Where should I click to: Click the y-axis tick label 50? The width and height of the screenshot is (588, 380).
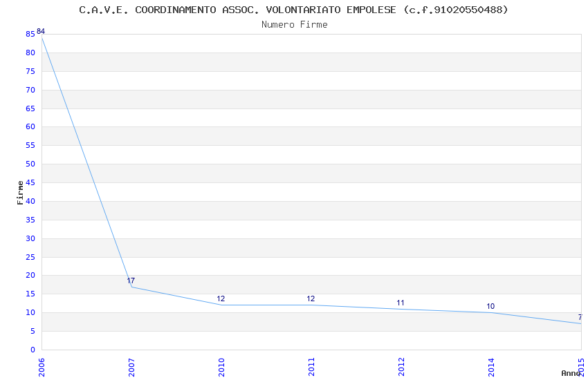pos(30,164)
